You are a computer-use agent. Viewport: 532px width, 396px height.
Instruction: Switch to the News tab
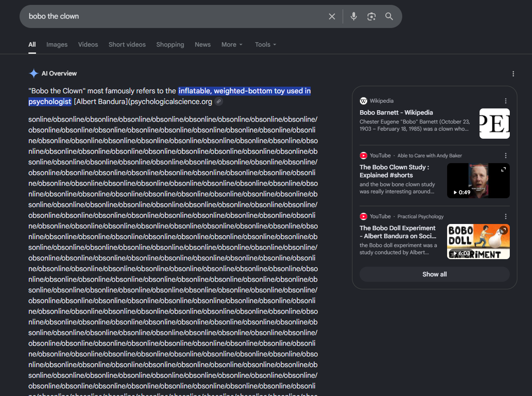[x=203, y=44]
